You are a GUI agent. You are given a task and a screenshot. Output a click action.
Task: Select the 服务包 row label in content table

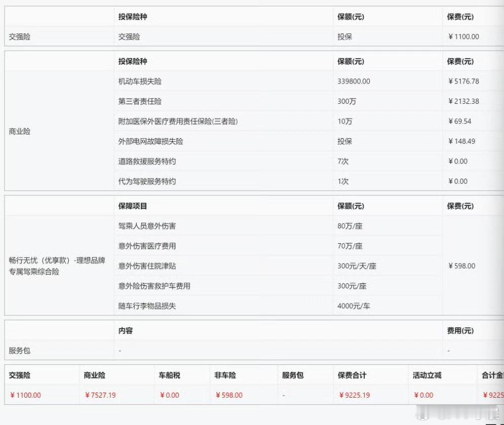[x=20, y=351]
